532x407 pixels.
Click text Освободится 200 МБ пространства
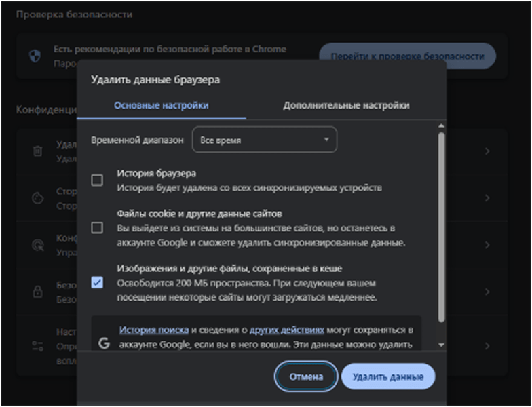pyautogui.click(x=194, y=283)
